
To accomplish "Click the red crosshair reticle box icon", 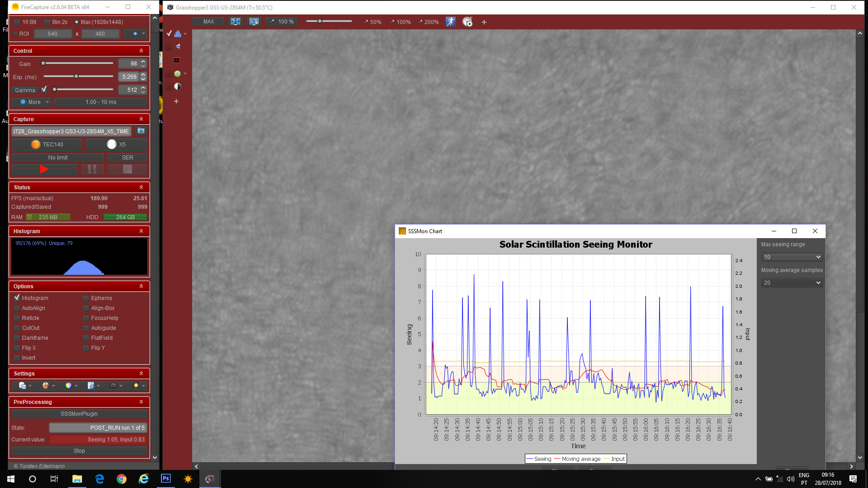I will click(177, 60).
